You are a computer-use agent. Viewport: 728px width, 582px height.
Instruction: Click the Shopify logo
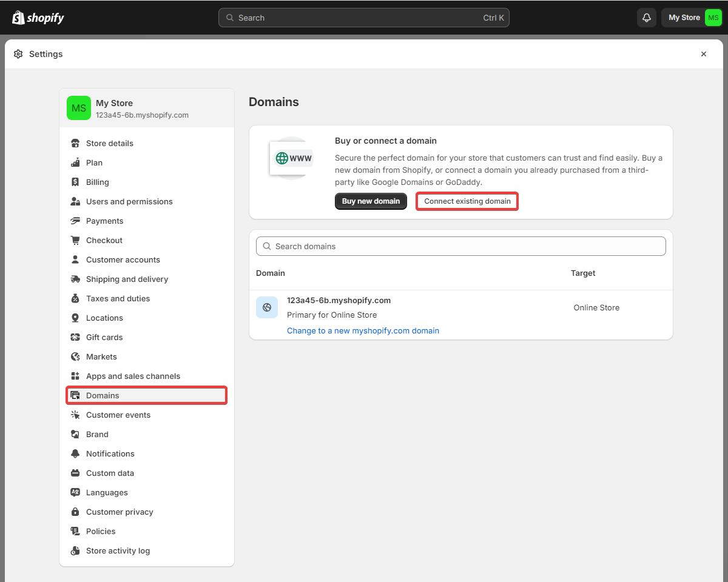pyautogui.click(x=38, y=18)
